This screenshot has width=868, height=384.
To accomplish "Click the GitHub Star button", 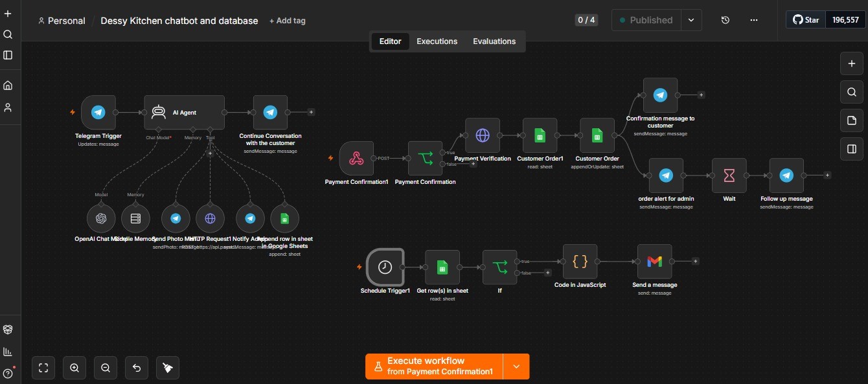I will [x=806, y=20].
